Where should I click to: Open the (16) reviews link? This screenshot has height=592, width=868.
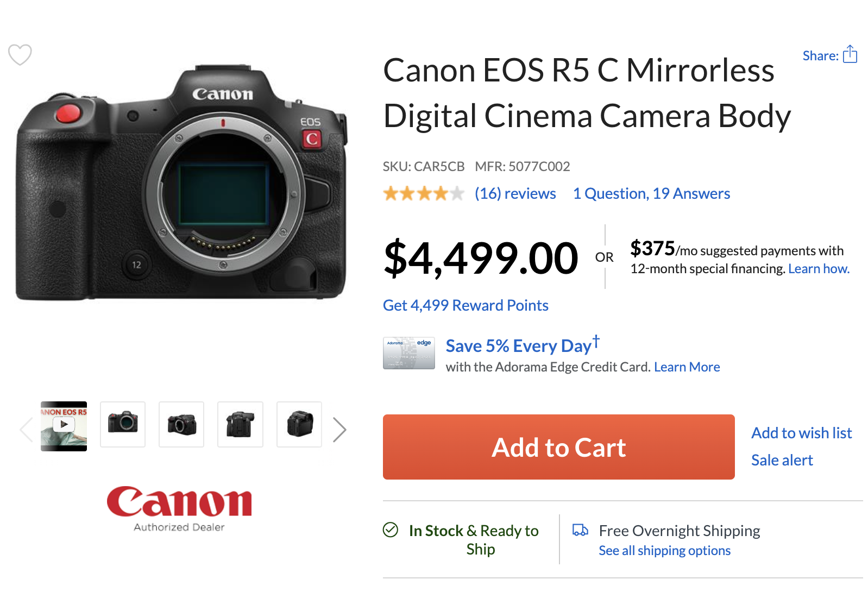click(515, 193)
